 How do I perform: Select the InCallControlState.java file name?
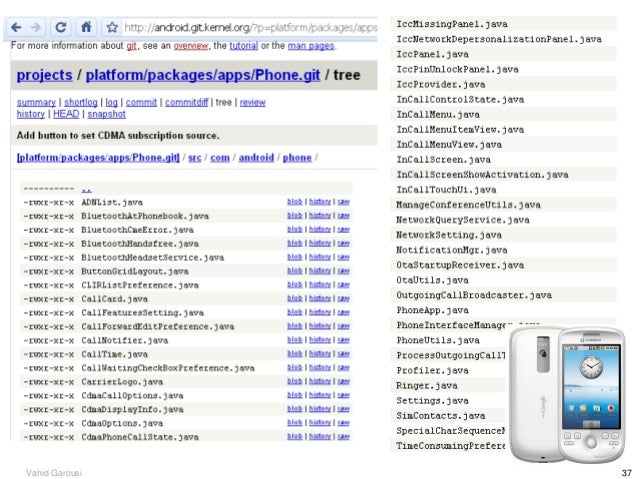[x=460, y=99]
